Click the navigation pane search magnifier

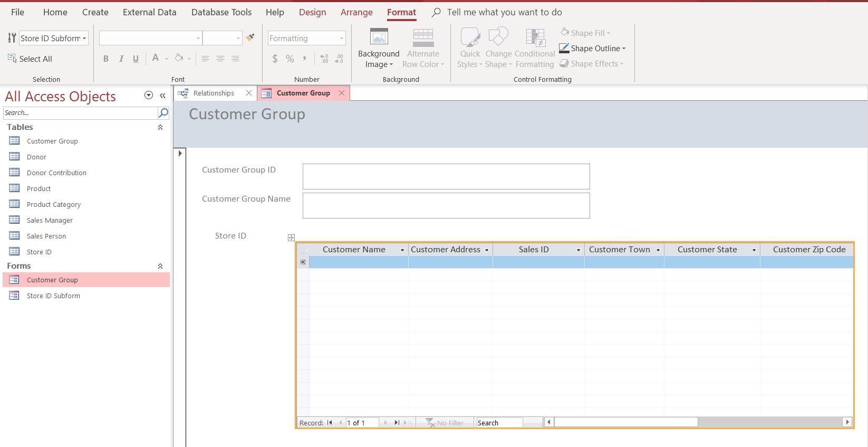163,112
